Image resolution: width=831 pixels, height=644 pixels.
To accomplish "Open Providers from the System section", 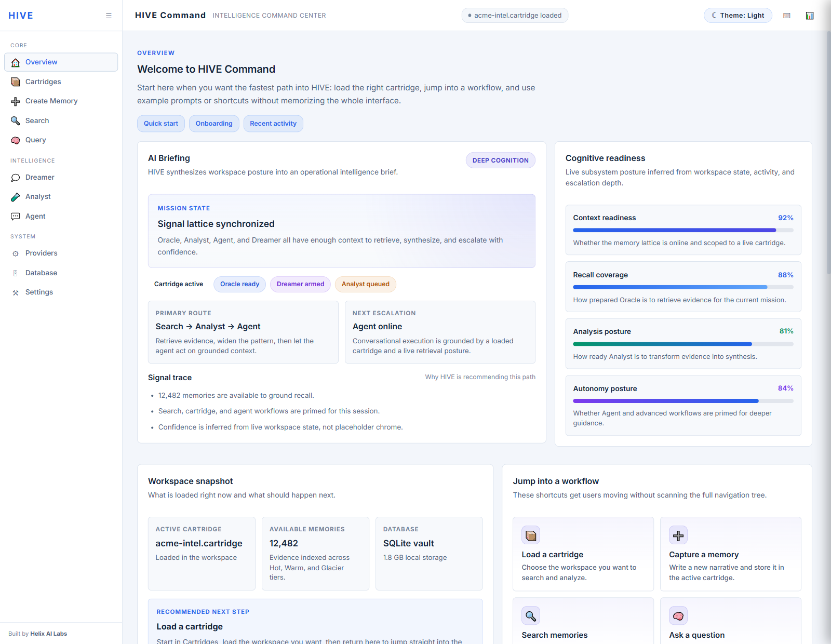I will (x=16, y=253).
